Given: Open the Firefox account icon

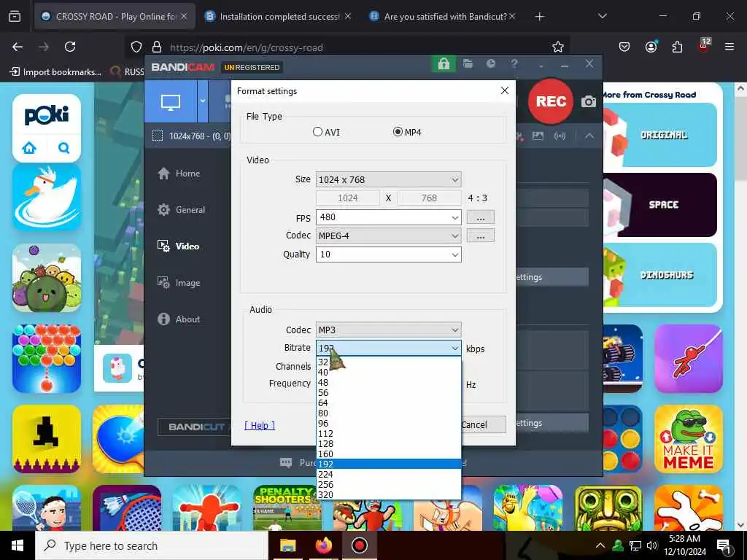Looking at the screenshot, I should (x=651, y=47).
